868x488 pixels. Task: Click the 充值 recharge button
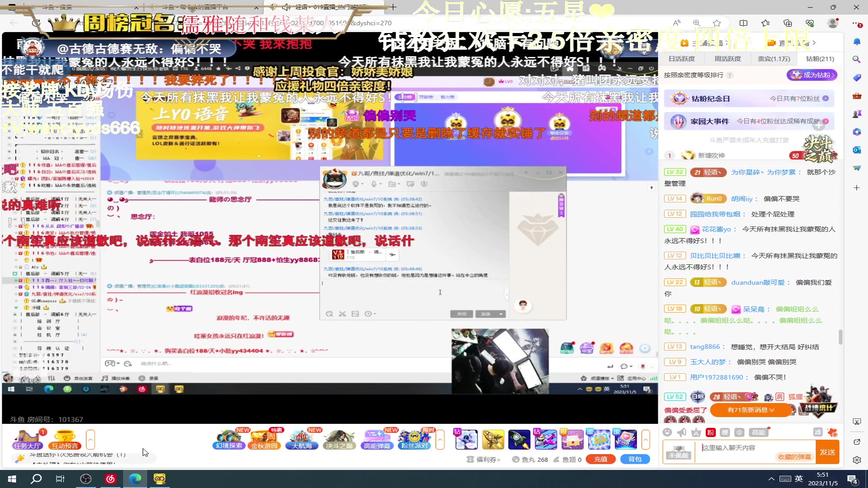coord(600,459)
